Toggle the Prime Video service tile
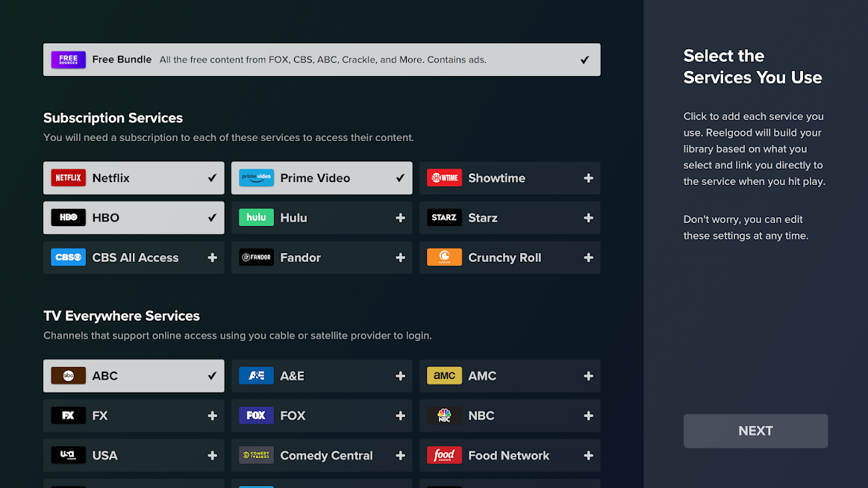Viewport: 868px width, 488px height. tap(322, 178)
